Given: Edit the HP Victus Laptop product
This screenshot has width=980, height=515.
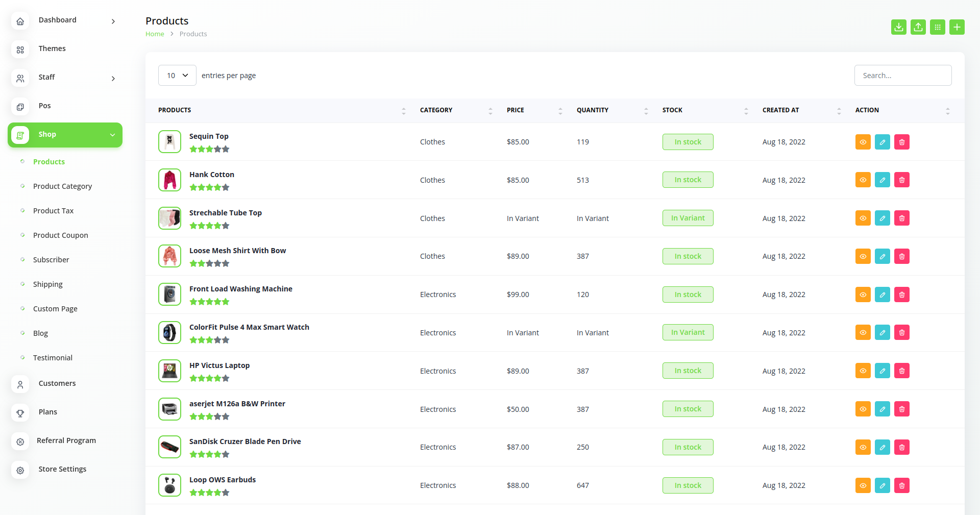Looking at the screenshot, I should tap(882, 371).
